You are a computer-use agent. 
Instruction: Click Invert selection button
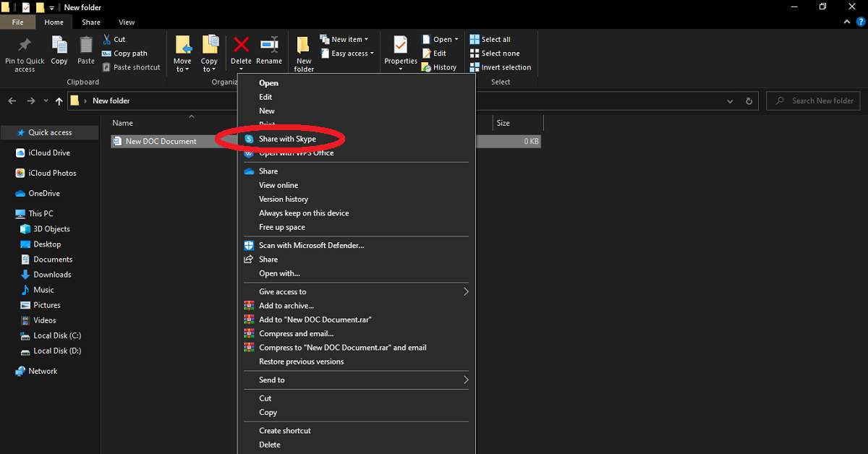tap(506, 67)
